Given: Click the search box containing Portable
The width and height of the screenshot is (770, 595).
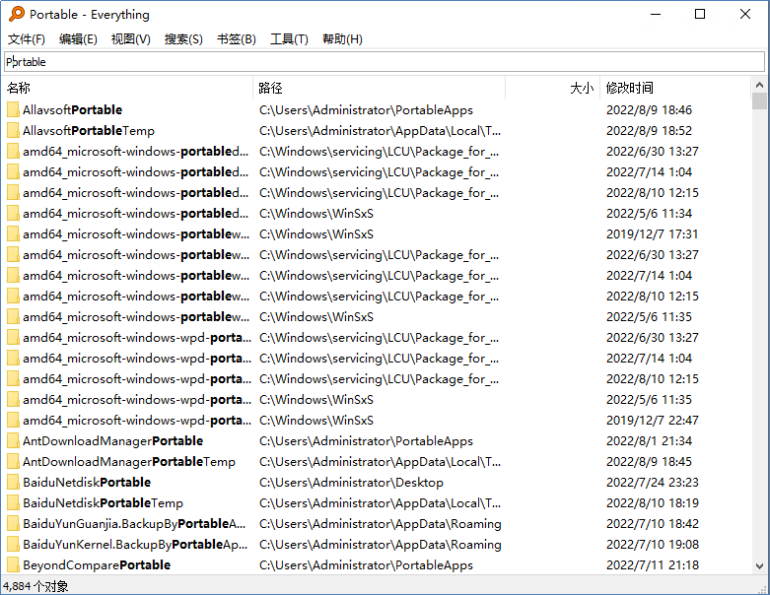Looking at the screenshot, I should click(385, 62).
